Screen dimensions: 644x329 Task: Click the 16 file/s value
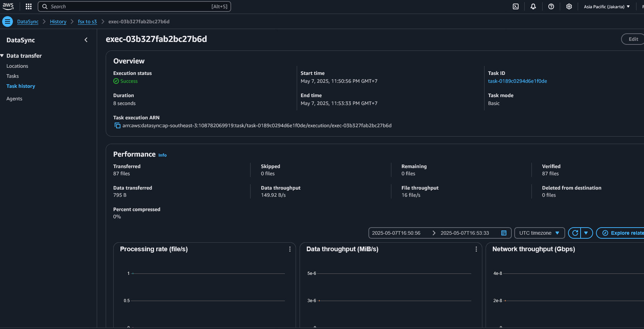pyautogui.click(x=411, y=195)
